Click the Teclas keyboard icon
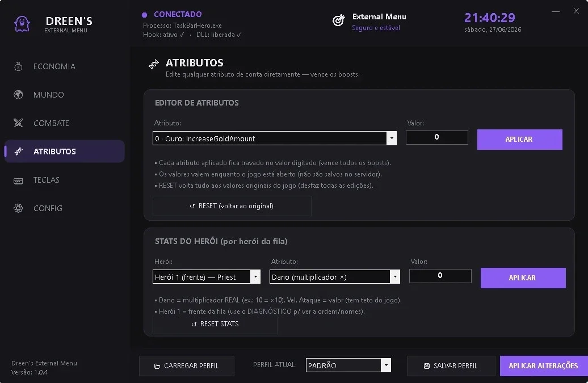Viewport: 588px width, 383px height. [x=18, y=180]
